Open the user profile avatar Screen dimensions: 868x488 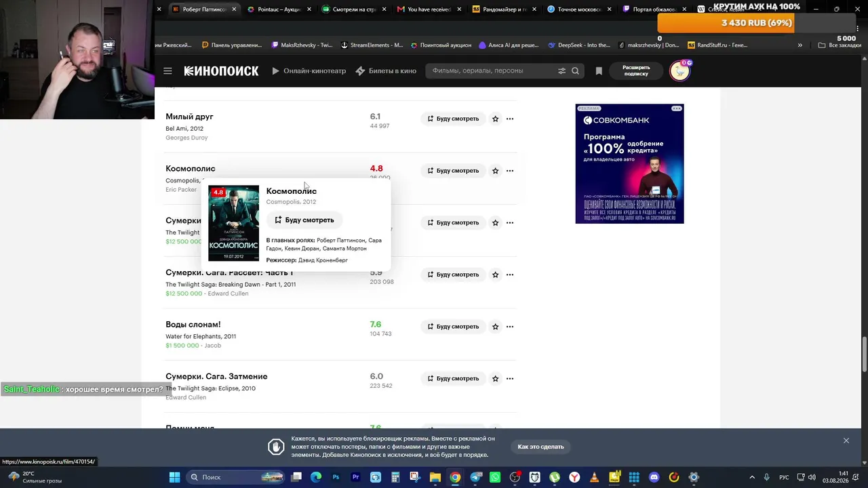(679, 70)
